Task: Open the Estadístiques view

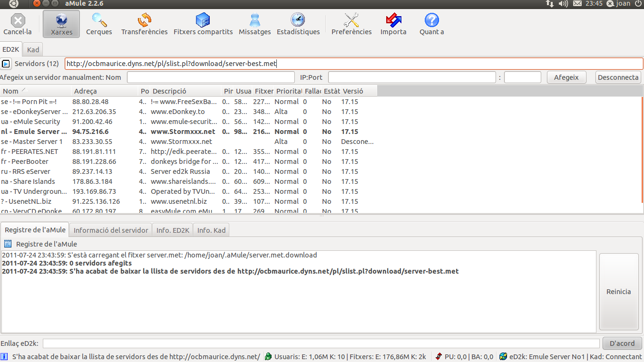Action: point(298,24)
